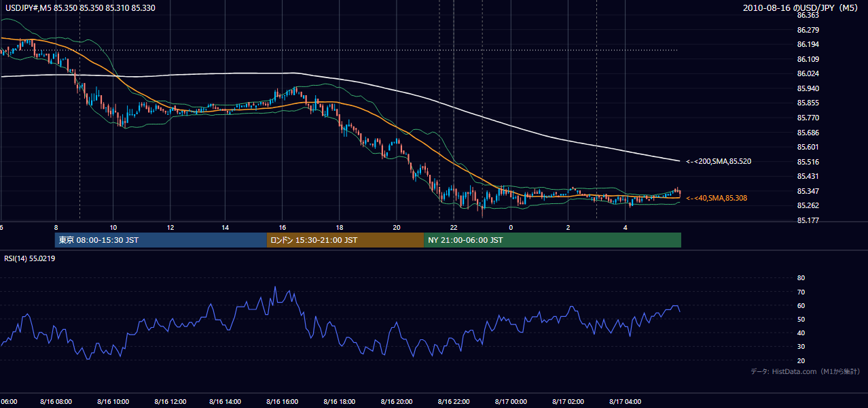The height and width of the screenshot is (408, 868).
Task: Click price axis value 86.109
Action: coord(808,59)
